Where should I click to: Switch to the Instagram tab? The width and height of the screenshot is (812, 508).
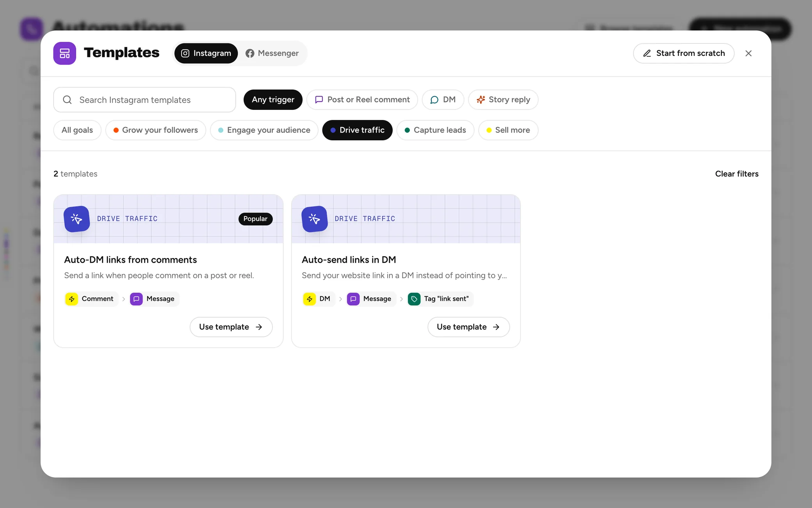pyautogui.click(x=206, y=53)
